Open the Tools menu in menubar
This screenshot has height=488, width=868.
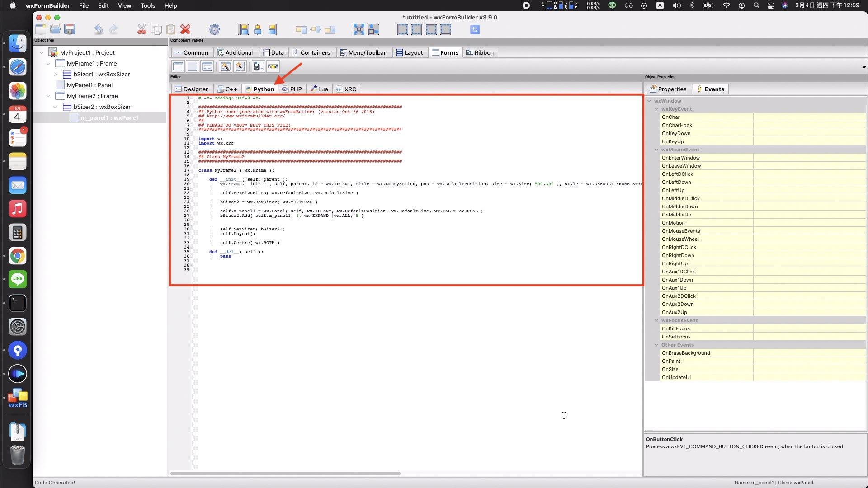tap(148, 5)
